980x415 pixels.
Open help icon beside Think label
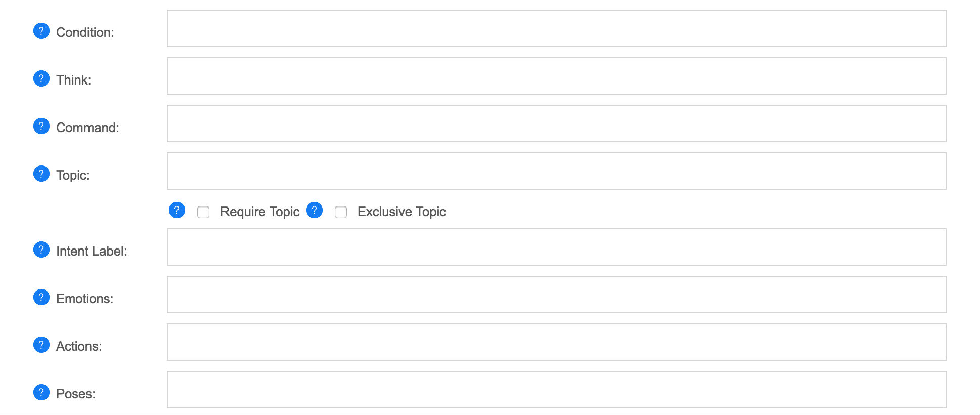tap(41, 79)
